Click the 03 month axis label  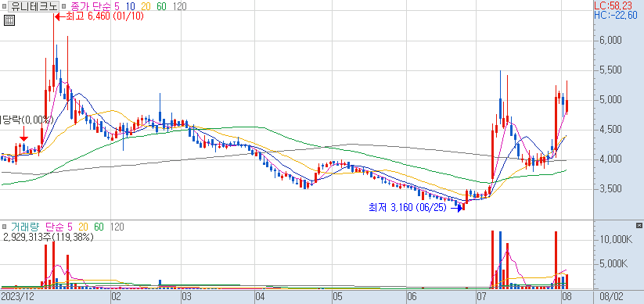[187, 297]
